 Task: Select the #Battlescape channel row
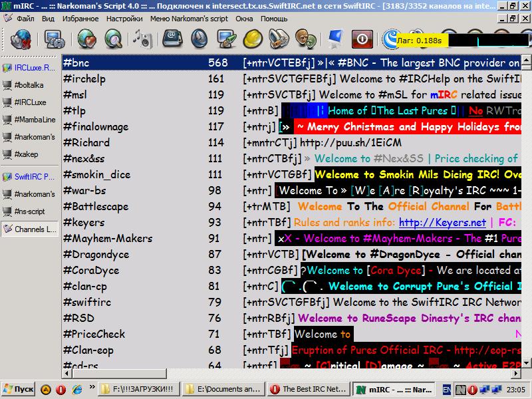(291, 206)
